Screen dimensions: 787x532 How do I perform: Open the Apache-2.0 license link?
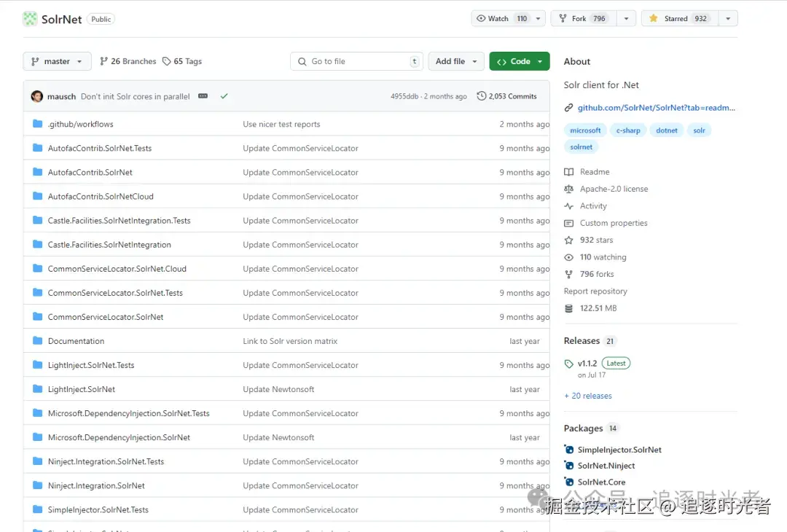(x=614, y=189)
